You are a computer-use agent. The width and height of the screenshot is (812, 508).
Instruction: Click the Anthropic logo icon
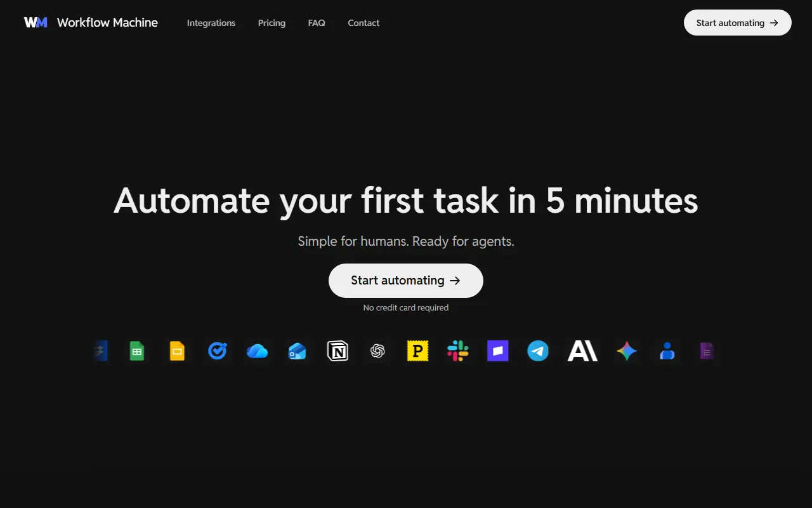pyautogui.click(x=582, y=351)
